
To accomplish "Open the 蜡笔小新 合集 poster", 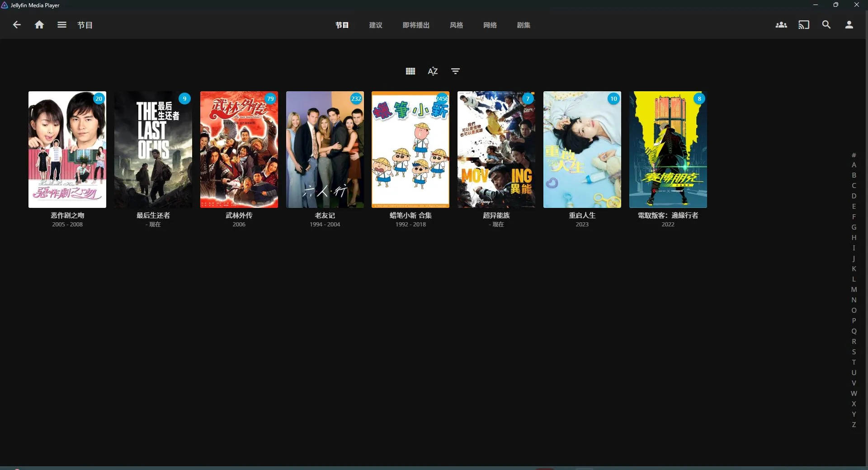I will click(410, 150).
